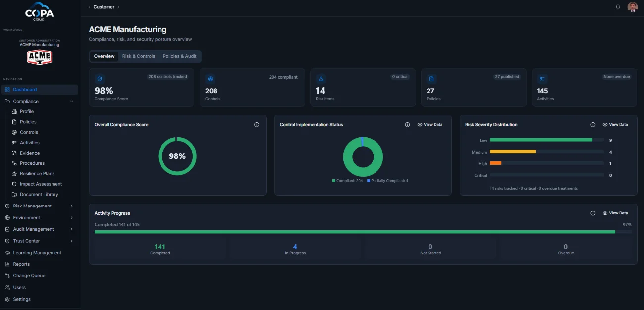Click the Policies document icon
This screenshot has height=310, width=644.
(x=15, y=122)
